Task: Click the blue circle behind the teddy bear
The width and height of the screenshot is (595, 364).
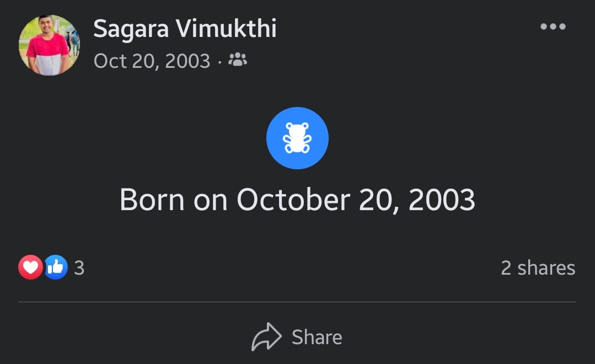Action: click(297, 138)
